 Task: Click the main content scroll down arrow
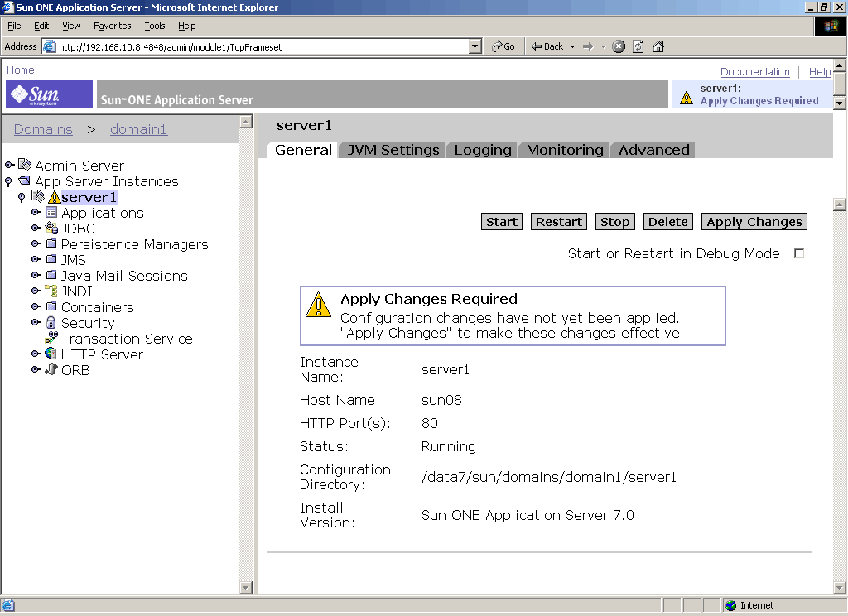tap(840, 587)
